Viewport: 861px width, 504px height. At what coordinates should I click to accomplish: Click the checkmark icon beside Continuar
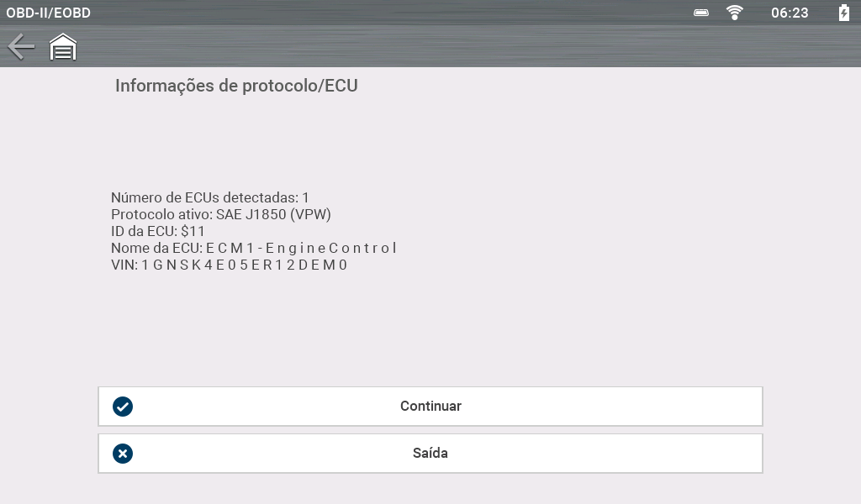click(x=123, y=407)
